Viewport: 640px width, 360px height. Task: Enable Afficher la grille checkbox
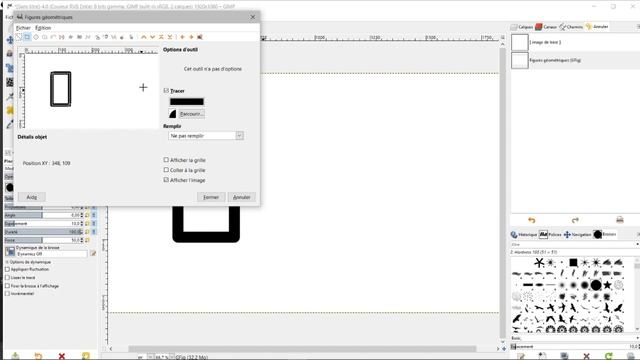166,160
